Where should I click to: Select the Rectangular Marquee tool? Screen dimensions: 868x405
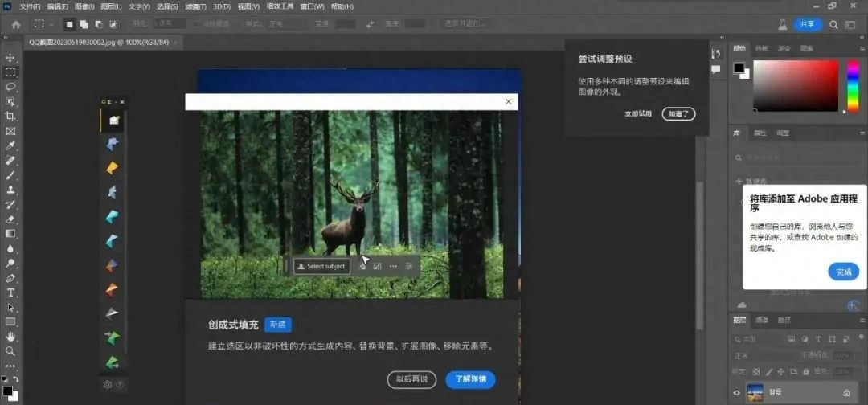(10, 72)
